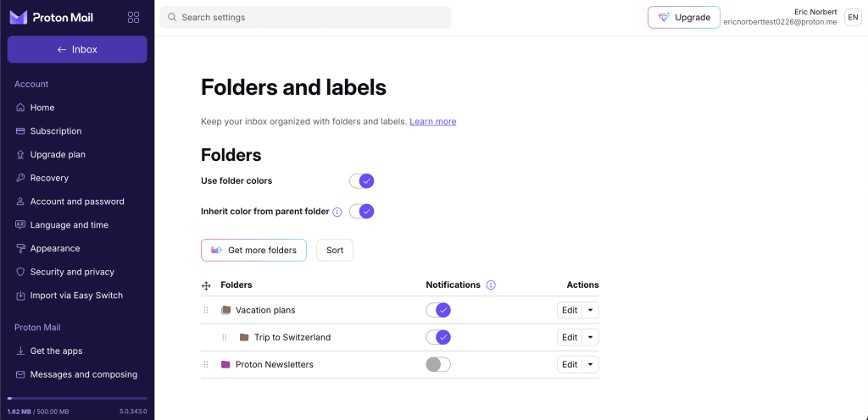The image size is (868, 420).
Task: Click the Proton Mail logo
Action: coord(51,17)
